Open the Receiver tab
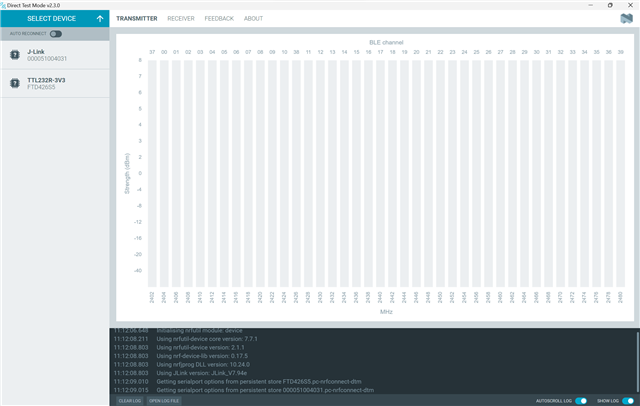The width and height of the screenshot is (640, 406). [181, 18]
